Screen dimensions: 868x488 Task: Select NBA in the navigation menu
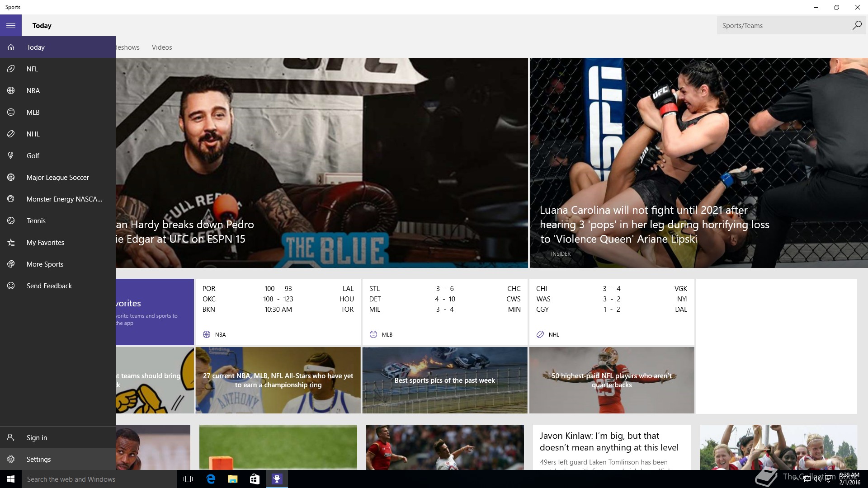point(58,90)
